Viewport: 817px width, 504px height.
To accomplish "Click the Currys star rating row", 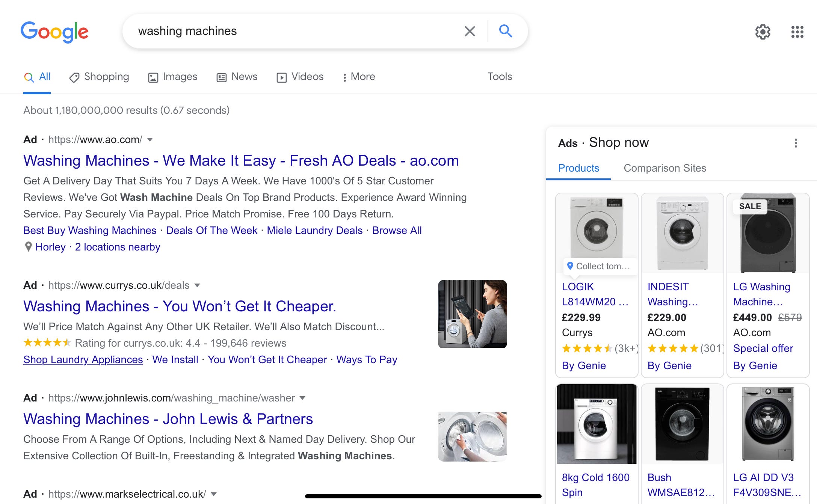I will coord(155,343).
